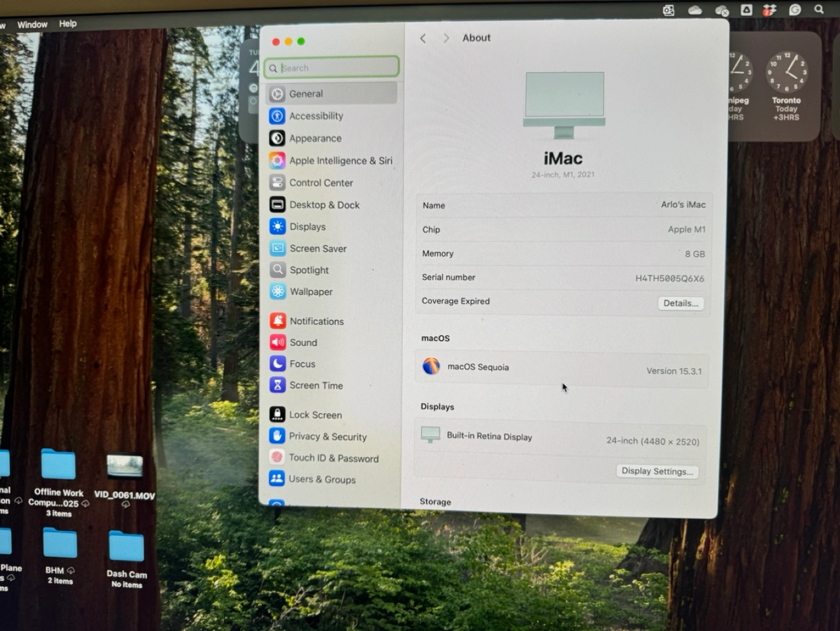Click the Details... coverage button
Image resolution: width=840 pixels, height=631 pixels.
680,304
